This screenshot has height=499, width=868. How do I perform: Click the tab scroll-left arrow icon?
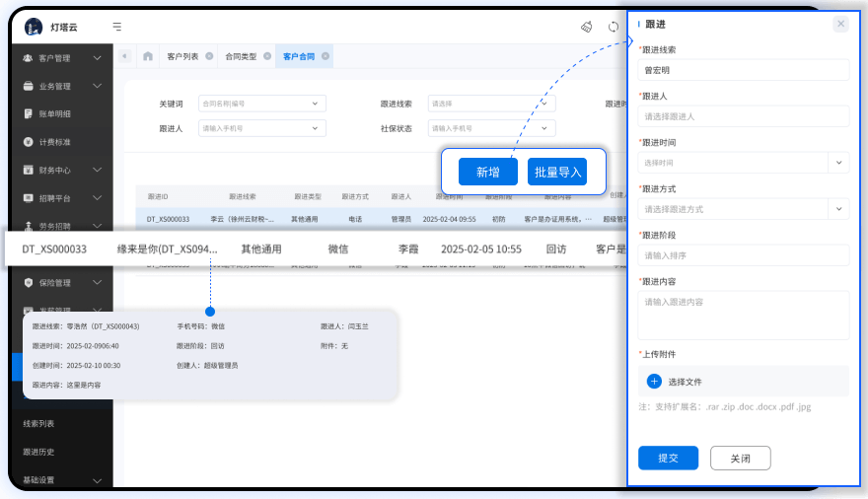[x=125, y=57]
